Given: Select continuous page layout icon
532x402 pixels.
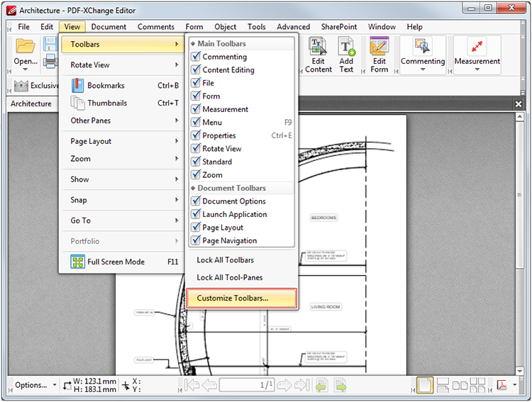Looking at the screenshot, I should pyautogui.click(x=443, y=385).
